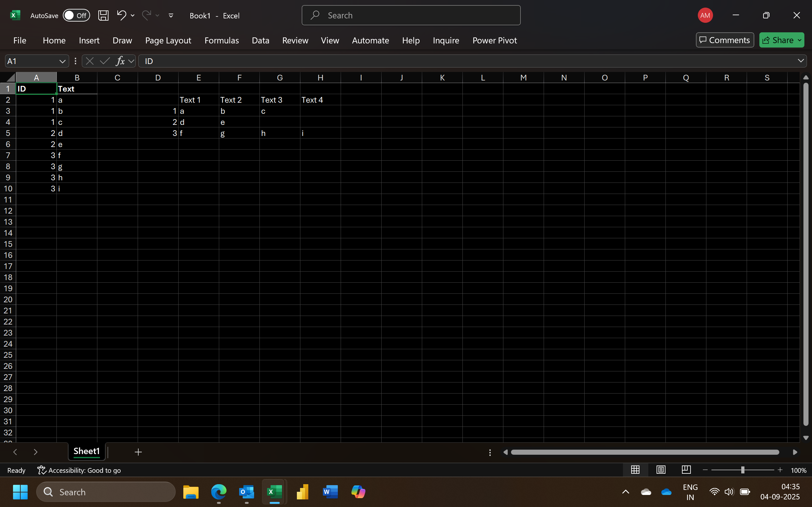Viewport: 812px width, 507px height.
Task: Toggle the AutoSave switch
Action: [x=76, y=16]
